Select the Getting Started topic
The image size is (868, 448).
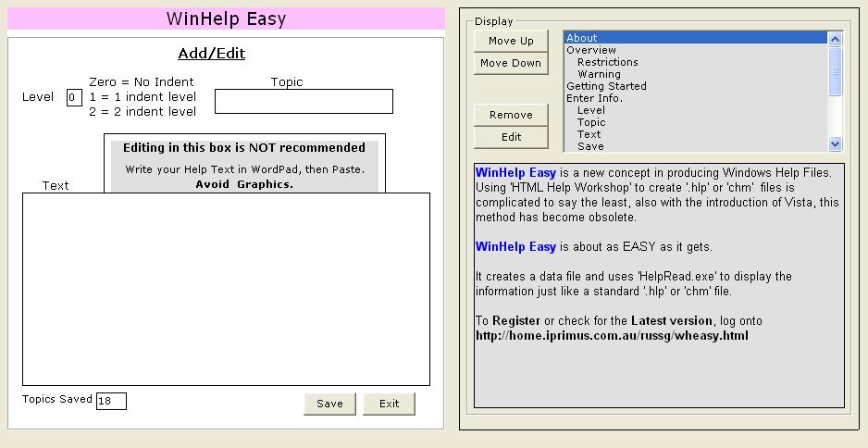[696, 86]
